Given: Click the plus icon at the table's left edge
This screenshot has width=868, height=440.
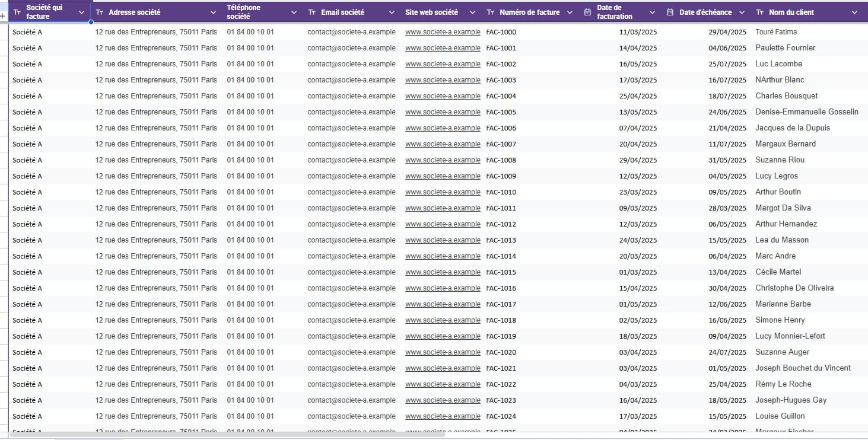Looking at the screenshot, I should pos(3,16).
